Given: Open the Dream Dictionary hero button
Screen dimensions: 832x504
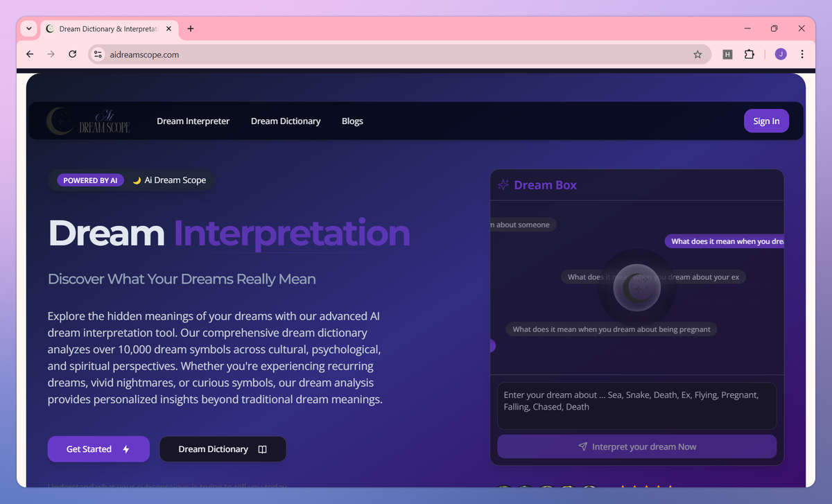Looking at the screenshot, I should click(223, 449).
